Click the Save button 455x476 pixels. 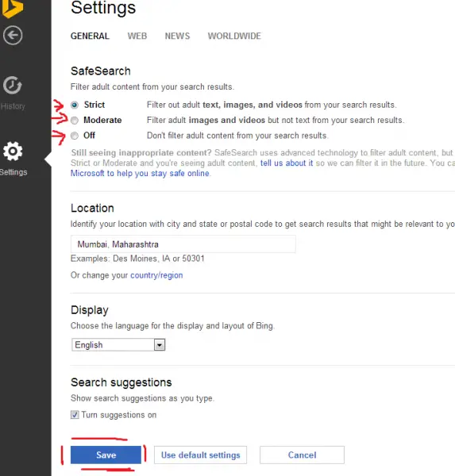point(106,455)
